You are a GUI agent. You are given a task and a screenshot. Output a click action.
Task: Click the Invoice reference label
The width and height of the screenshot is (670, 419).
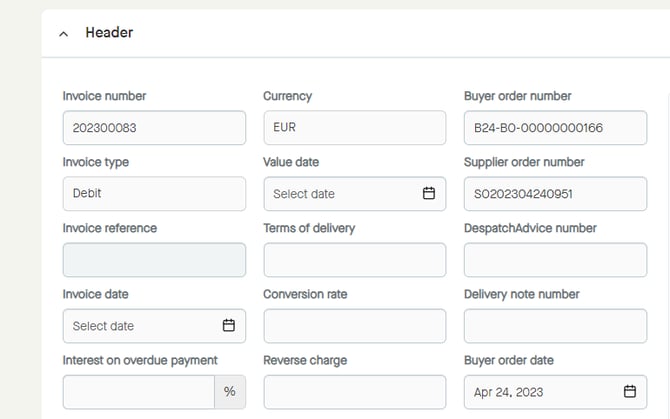(110, 228)
